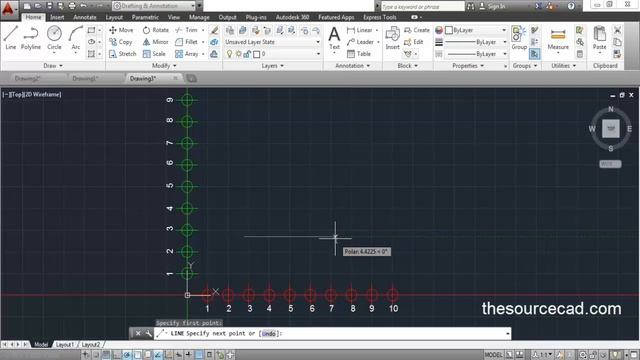Image resolution: width=640 pixels, height=360 pixels.
Task: Select the Polyline tool
Action: [31, 38]
